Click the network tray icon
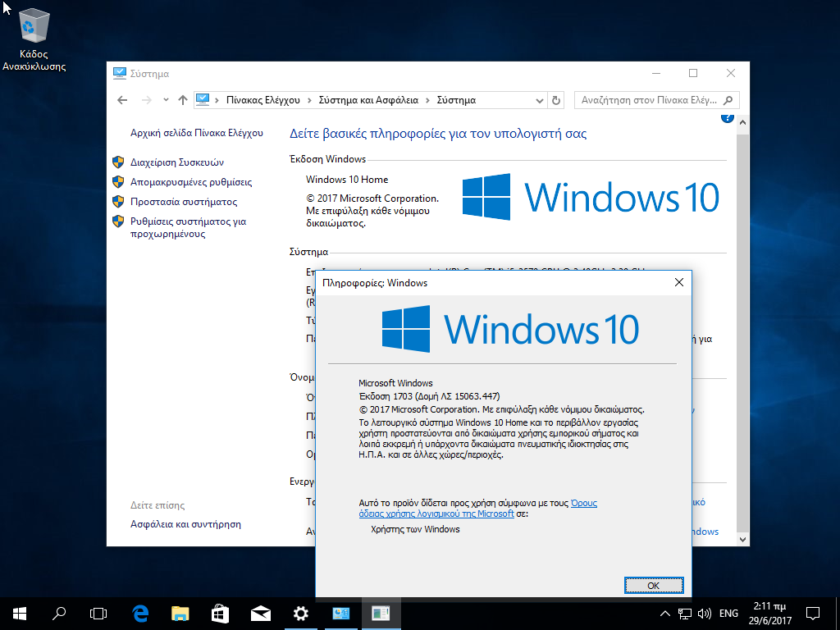 coord(685,614)
